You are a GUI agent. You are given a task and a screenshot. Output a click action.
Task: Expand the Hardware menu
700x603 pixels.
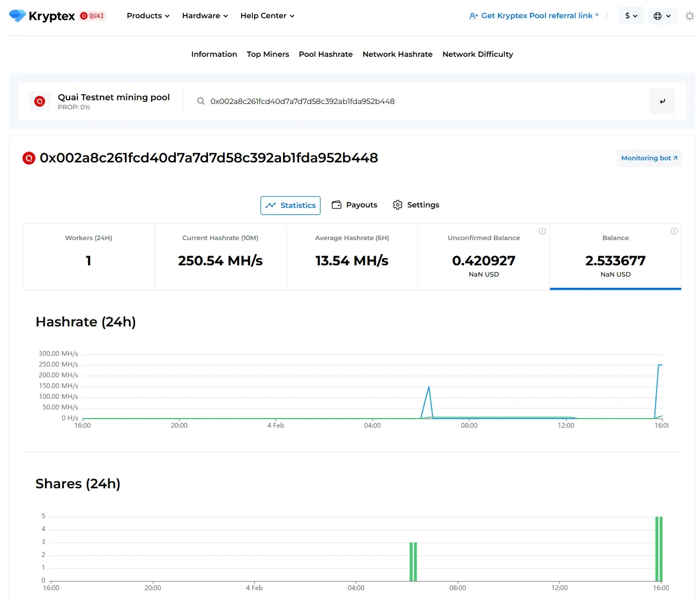click(205, 16)
